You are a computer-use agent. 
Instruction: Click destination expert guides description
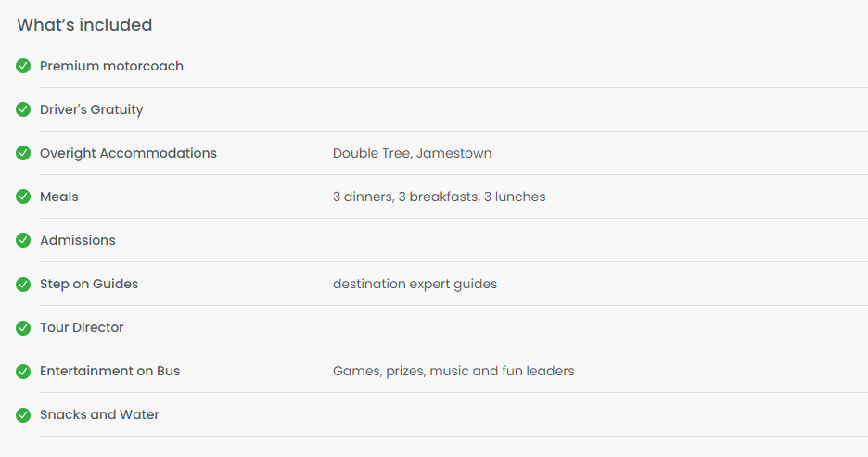click(x=415, y=284)
